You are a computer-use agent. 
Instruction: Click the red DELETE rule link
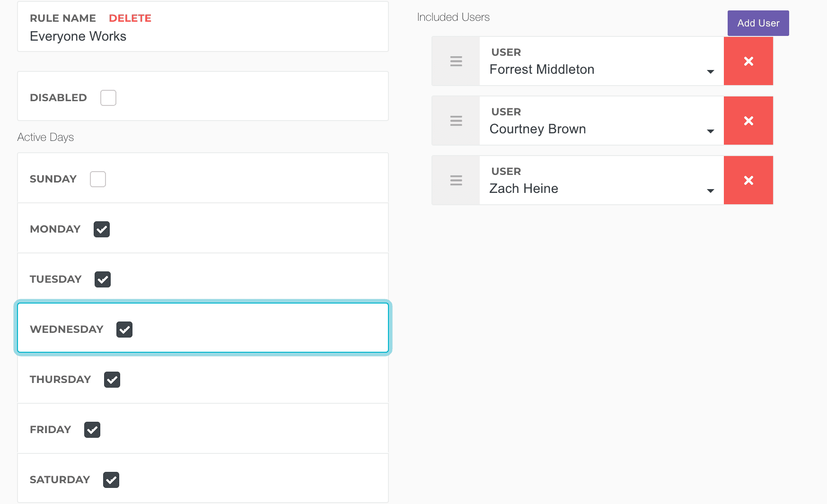coord(130,18)
